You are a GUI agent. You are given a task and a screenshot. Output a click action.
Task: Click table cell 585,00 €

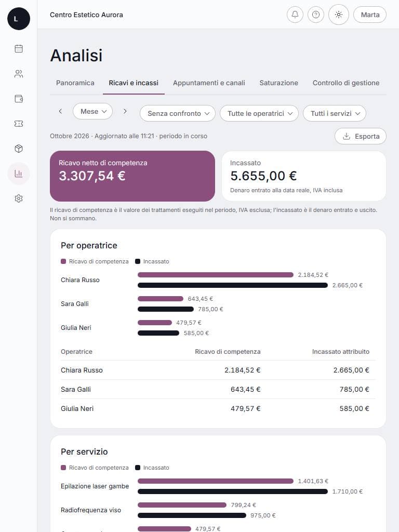coord(354,408)
